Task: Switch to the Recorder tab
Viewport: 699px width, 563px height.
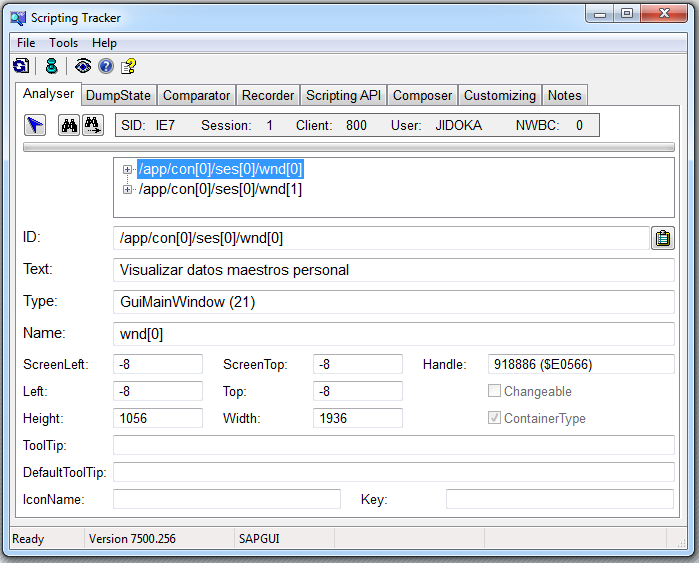Action: (268, 96)
